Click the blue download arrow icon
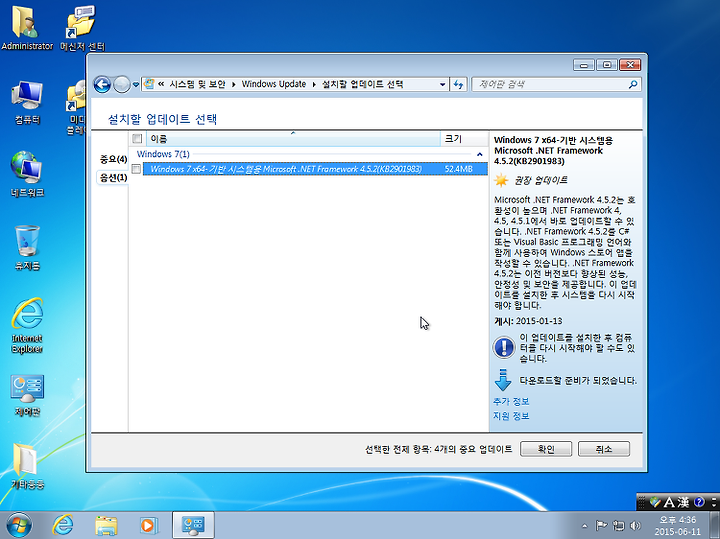The height and width of the screenshot is (539, 720). [x=503, y=380]
